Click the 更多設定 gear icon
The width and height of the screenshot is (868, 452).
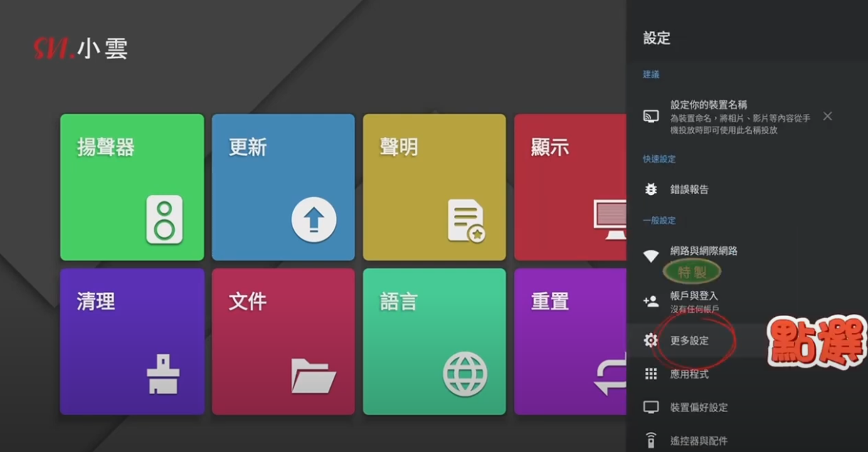tap(650, 341)
